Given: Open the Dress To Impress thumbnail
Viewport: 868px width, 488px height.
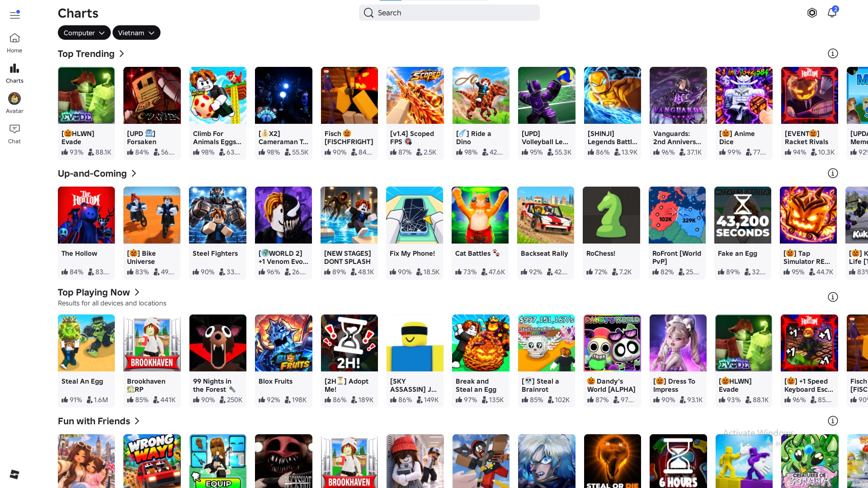Looking at the screenshot, I should [678, 343].
